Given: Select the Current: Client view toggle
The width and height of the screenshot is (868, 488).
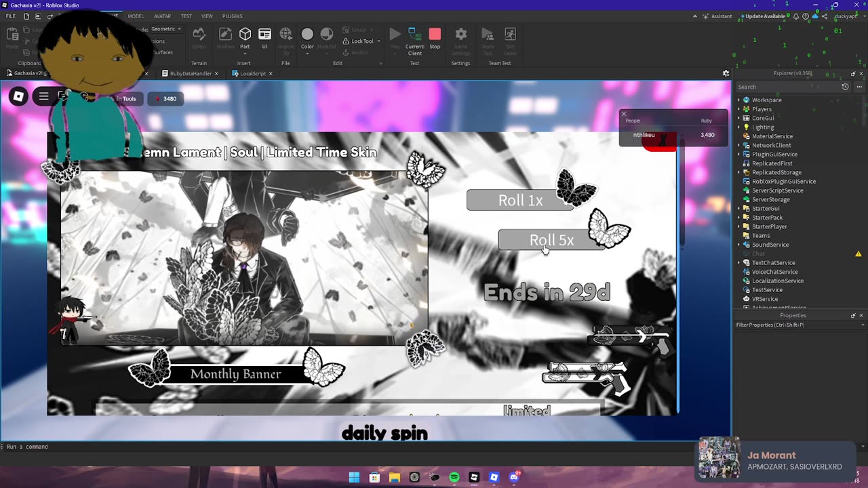Looking at the screenshot, I should pos(414,41).
